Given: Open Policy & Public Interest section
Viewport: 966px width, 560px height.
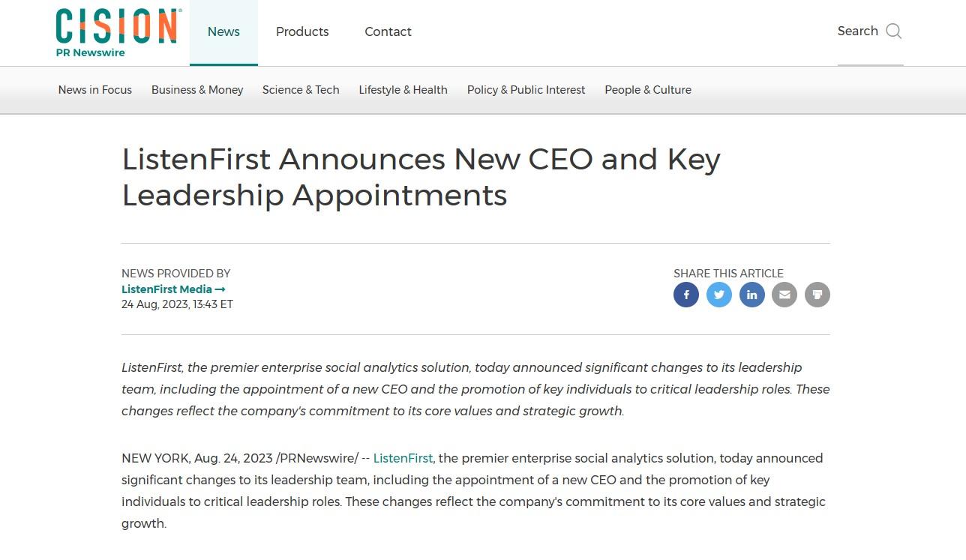Looking at the screenshot, I should [526, 90].
